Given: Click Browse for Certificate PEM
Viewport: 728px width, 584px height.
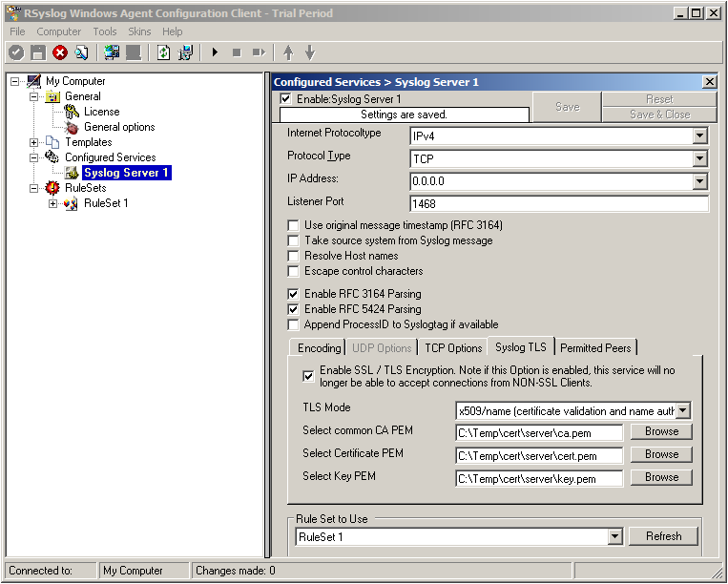Looking at the screenshot, I should (x=661, y=454).
